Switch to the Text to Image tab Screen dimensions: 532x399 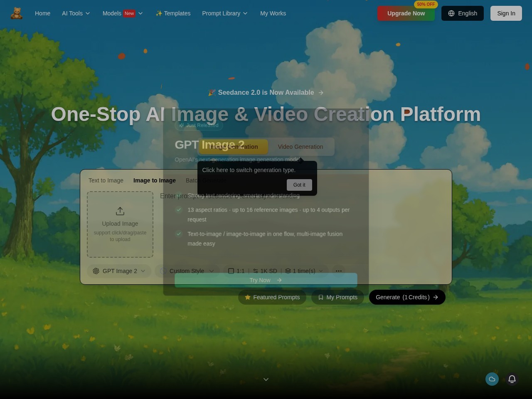(106, 180)
